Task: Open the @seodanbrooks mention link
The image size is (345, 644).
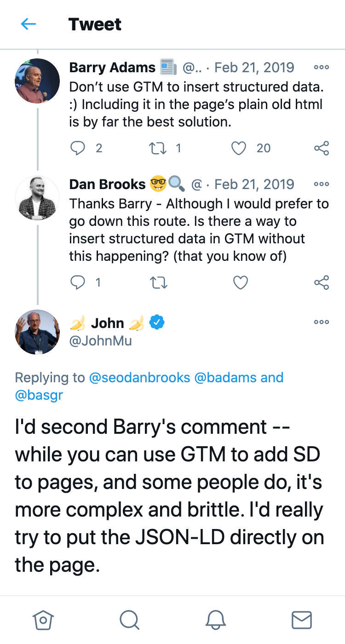Action: point(140,378)
